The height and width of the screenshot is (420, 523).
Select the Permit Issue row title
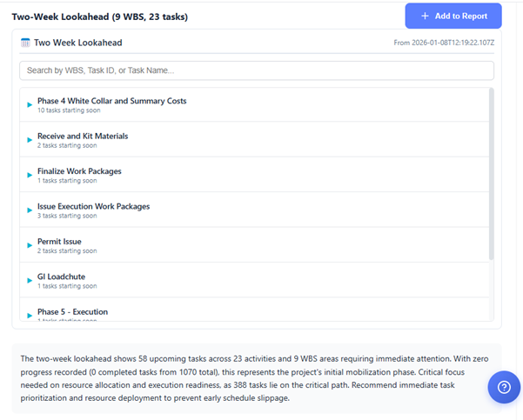coord(59,242)
